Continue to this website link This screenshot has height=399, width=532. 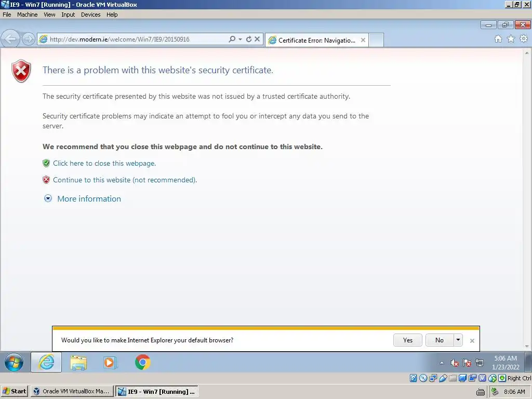[x=125, y=180]
